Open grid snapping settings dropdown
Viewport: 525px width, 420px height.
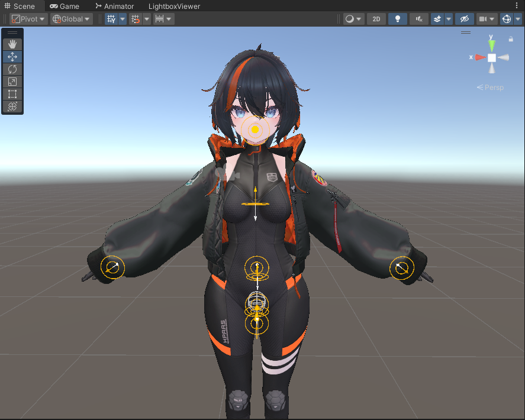[x=147, y=19]
